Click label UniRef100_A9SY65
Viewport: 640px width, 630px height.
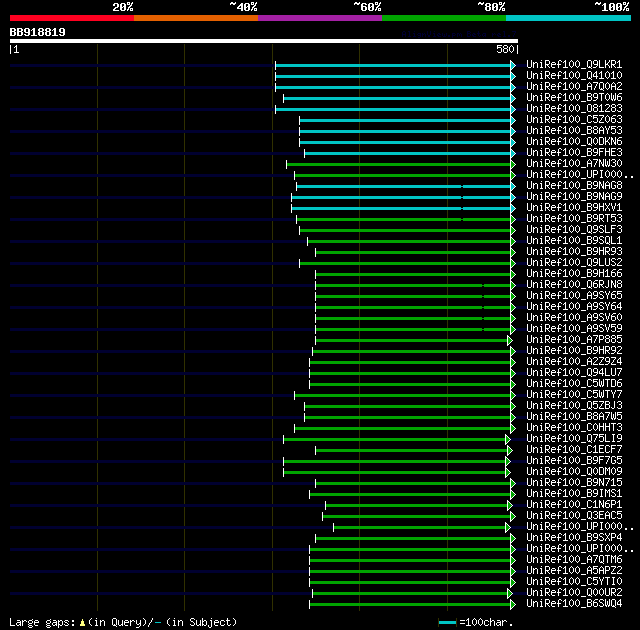click(574, 296)
